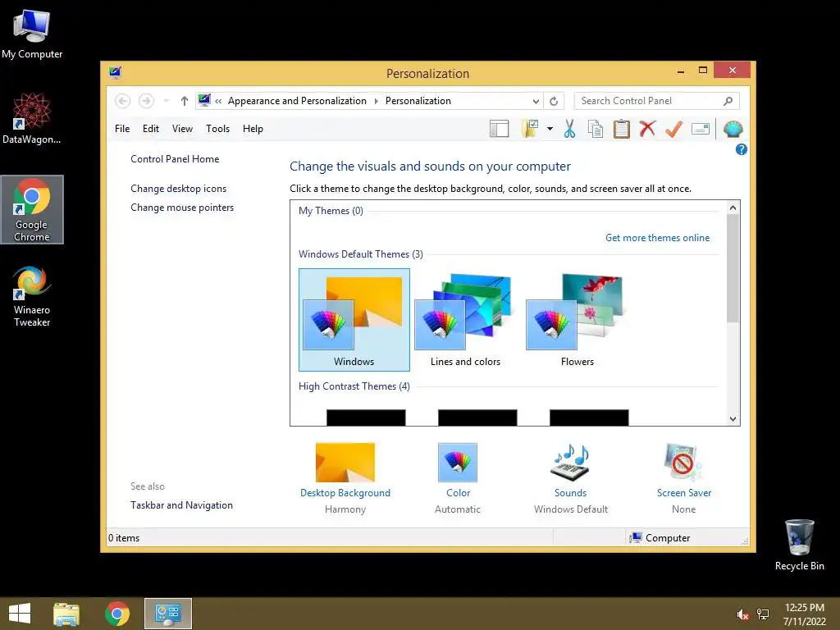Open the File menu

[x=122, y=129]
